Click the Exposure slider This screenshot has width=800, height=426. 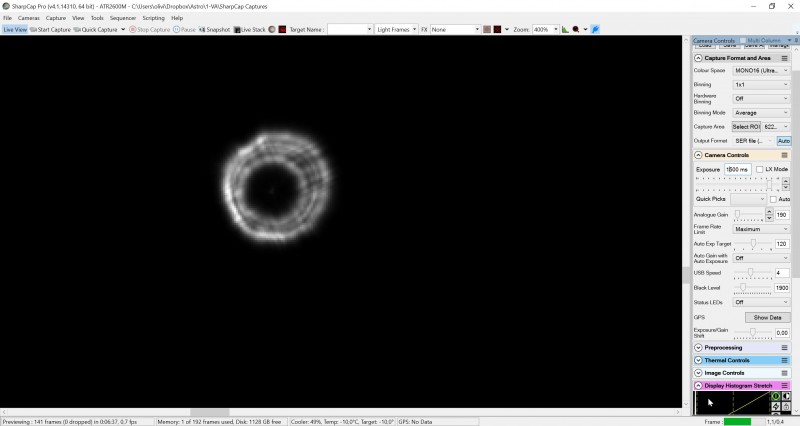pyautogui.click(x=737, y=184)
